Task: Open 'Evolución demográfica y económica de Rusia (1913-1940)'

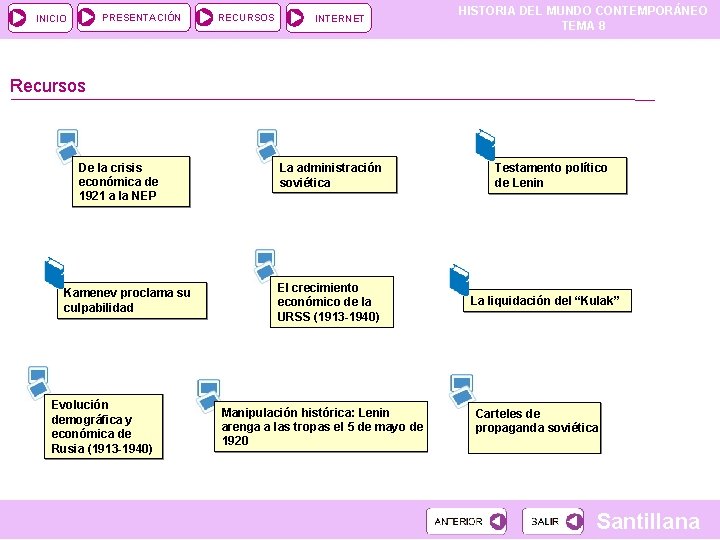Action: [104, 426]
